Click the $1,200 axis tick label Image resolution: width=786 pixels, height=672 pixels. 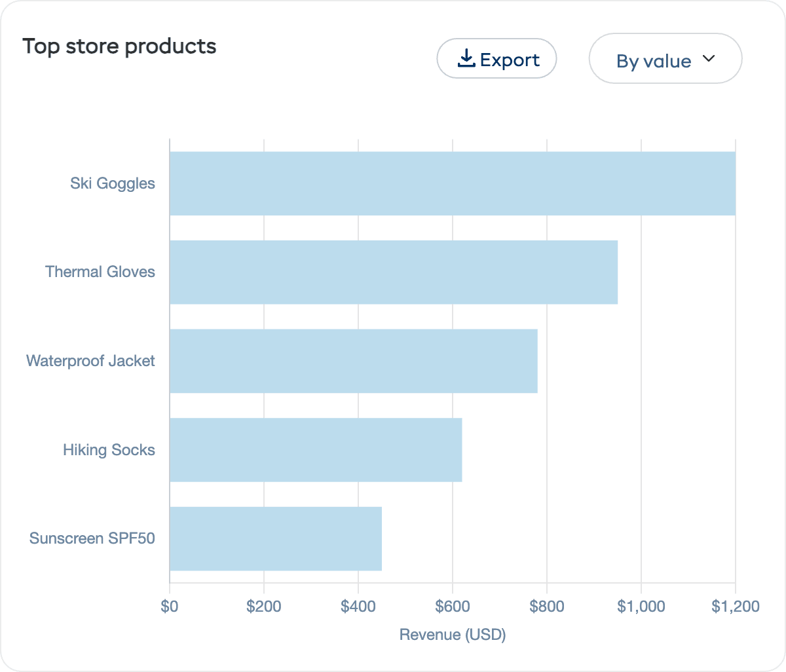click(x=736, y=607)
